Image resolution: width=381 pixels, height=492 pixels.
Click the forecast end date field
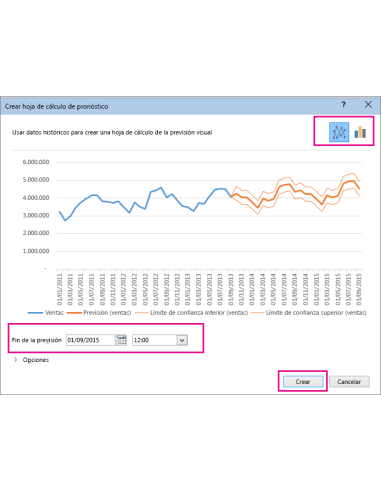90,340
